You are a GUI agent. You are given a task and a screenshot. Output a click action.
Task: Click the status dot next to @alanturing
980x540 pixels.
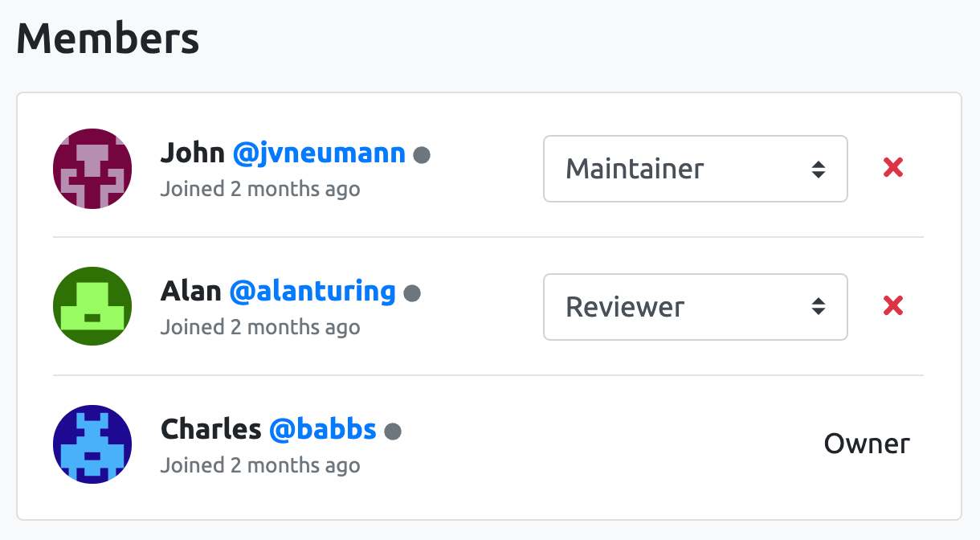click(413, 292)
